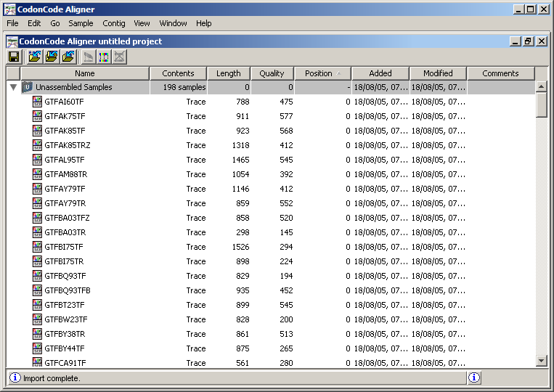The width and height of the screenshot is (554, 392).
Task: Click the length value 1526
Action: point(240,247)
